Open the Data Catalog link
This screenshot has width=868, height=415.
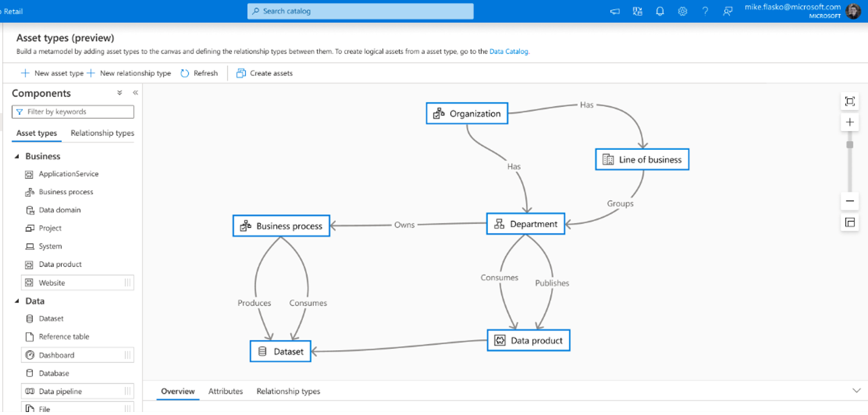click(x=509, y=52)
